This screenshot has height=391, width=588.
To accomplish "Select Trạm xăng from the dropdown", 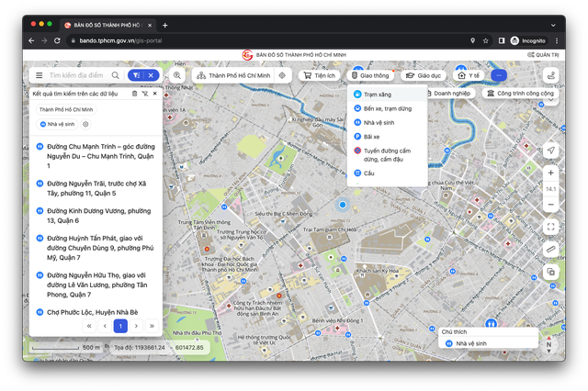I will [388, 95].
